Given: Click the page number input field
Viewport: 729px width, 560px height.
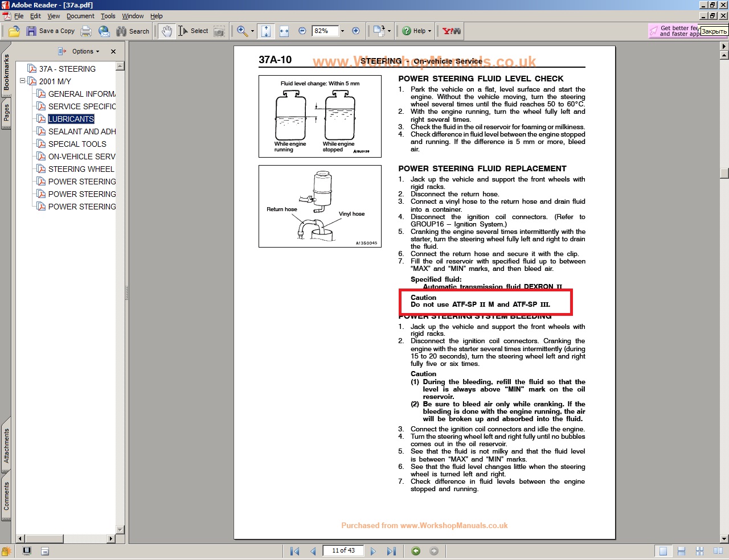Looking at the screenshot, I should click(343, 550).
